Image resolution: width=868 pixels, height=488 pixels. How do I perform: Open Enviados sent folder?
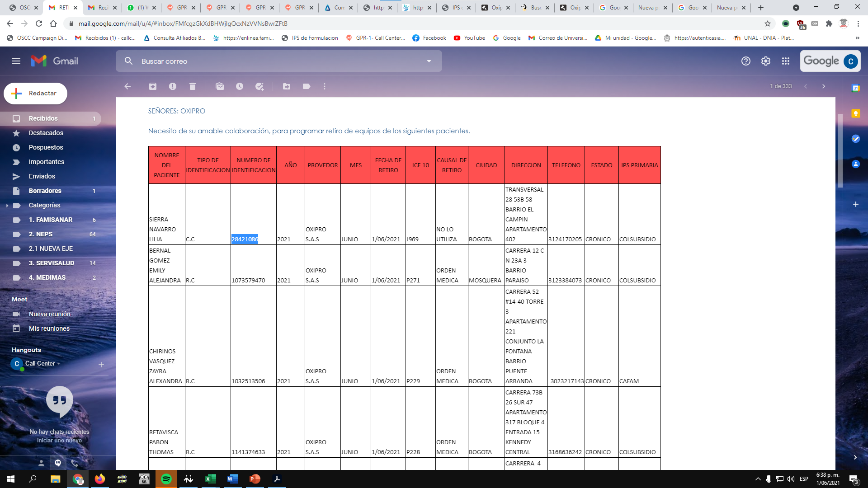click(51, 176)
